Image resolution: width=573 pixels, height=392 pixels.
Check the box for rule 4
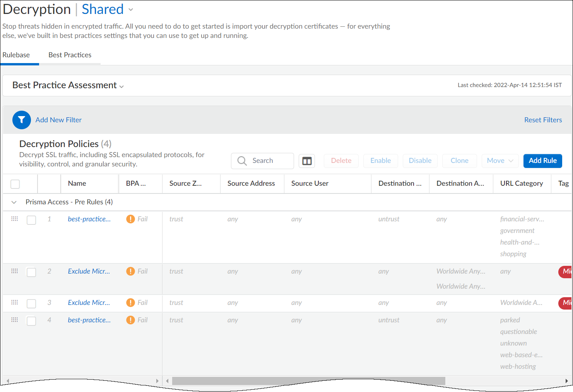click(x=31, y=321)
